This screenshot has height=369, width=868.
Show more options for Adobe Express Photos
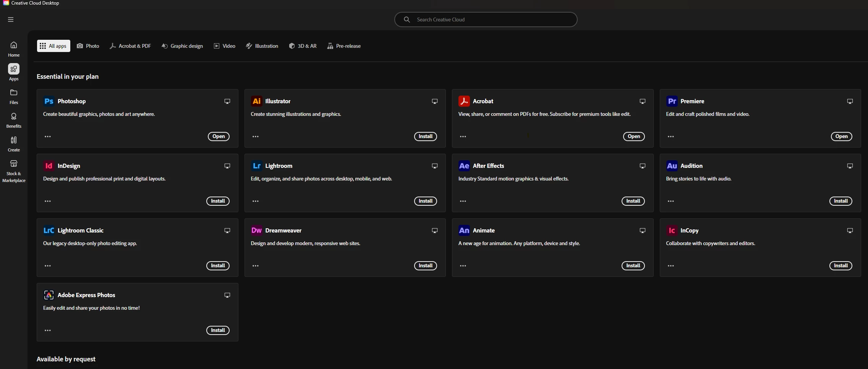point(48,330)
